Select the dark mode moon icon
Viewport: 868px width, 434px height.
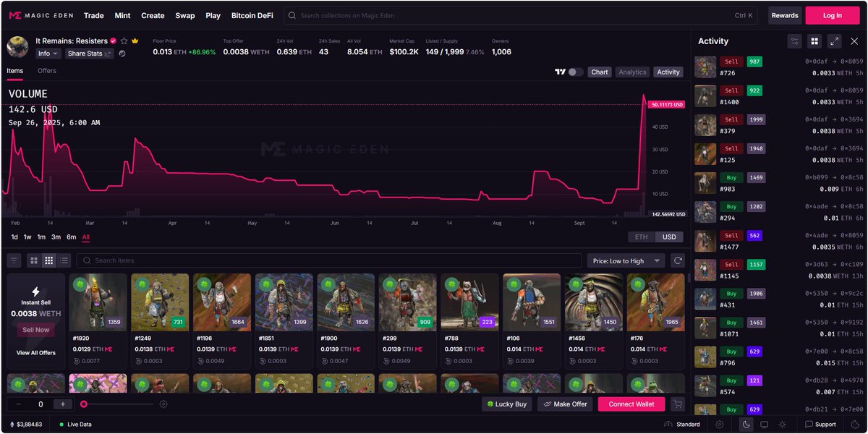click(x=746, y=425)
